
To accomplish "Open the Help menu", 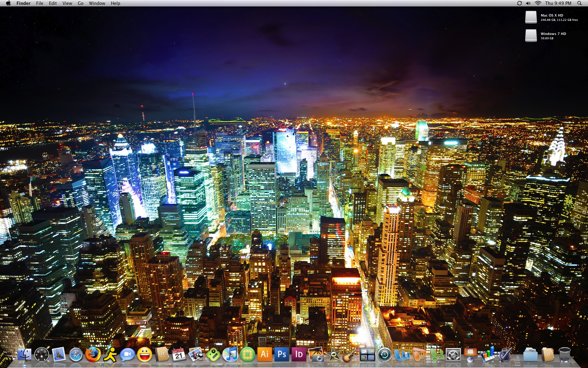I will (x=115, y=3).
